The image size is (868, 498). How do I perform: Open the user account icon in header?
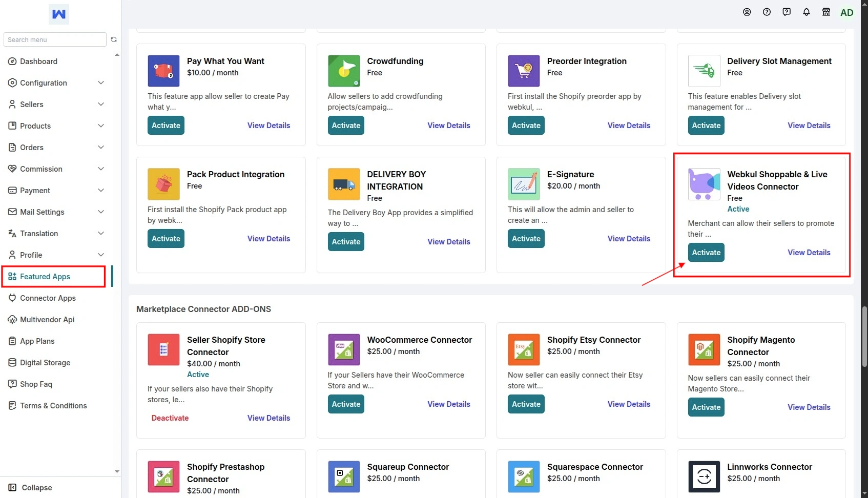tap(747, 12)
